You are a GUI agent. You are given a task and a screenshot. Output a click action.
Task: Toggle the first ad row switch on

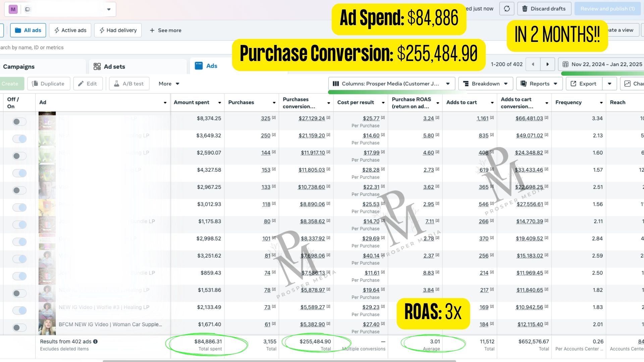(x=19, y=122)
